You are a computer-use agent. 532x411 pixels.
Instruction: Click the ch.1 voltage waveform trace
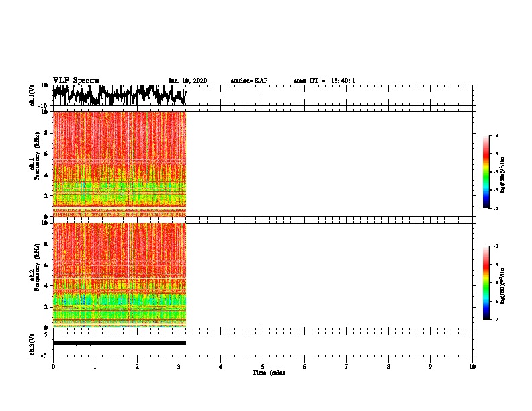(120, 95)
